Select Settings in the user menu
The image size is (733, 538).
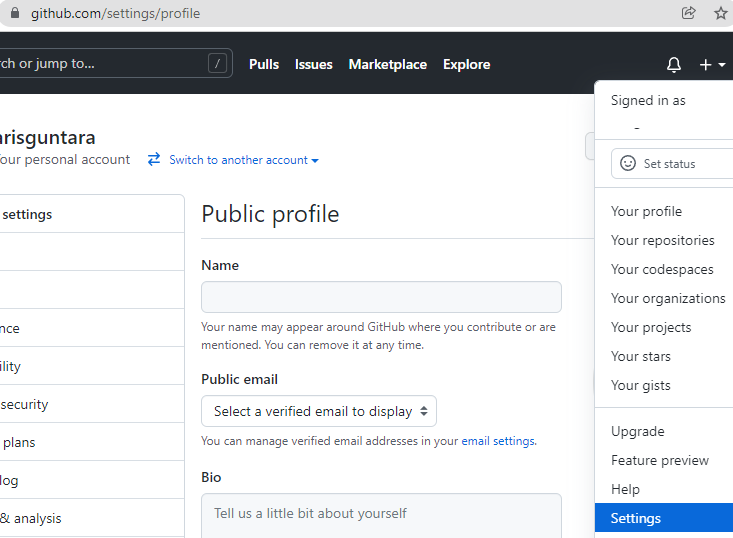pos(664,518)
